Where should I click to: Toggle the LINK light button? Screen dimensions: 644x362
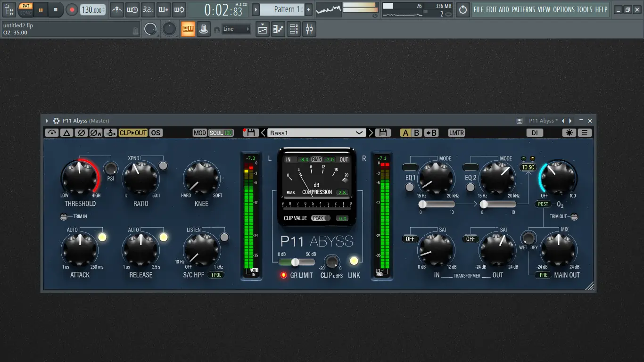pyautogui.click(x=354, y=260)
